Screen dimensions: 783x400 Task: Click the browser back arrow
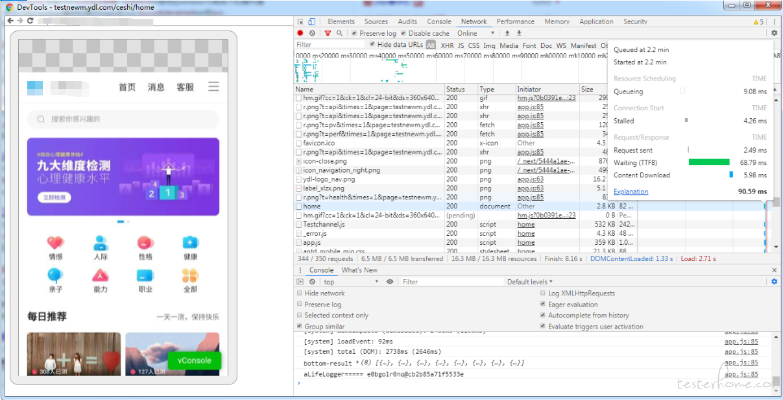(11, 20)
